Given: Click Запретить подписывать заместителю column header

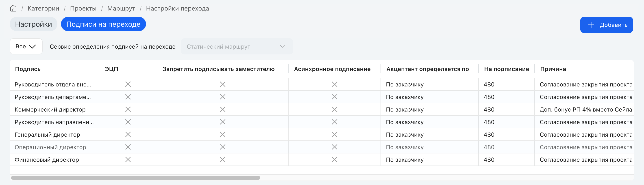Looking at the screenshot, I should (218, 69).
